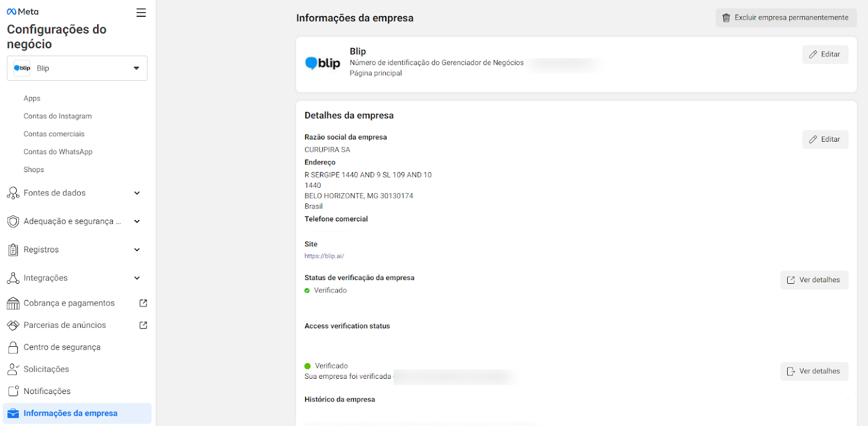Click the Meta logo
Image resolution: width=868 pixels, height=426 pixels.
pos(23,11)
